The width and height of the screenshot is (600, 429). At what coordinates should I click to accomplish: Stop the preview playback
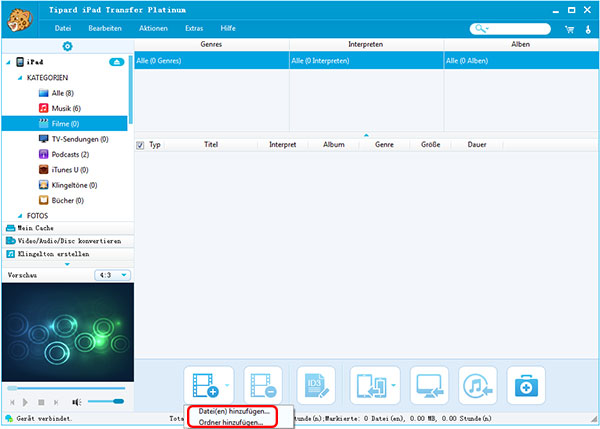click(x=41, y=402)
